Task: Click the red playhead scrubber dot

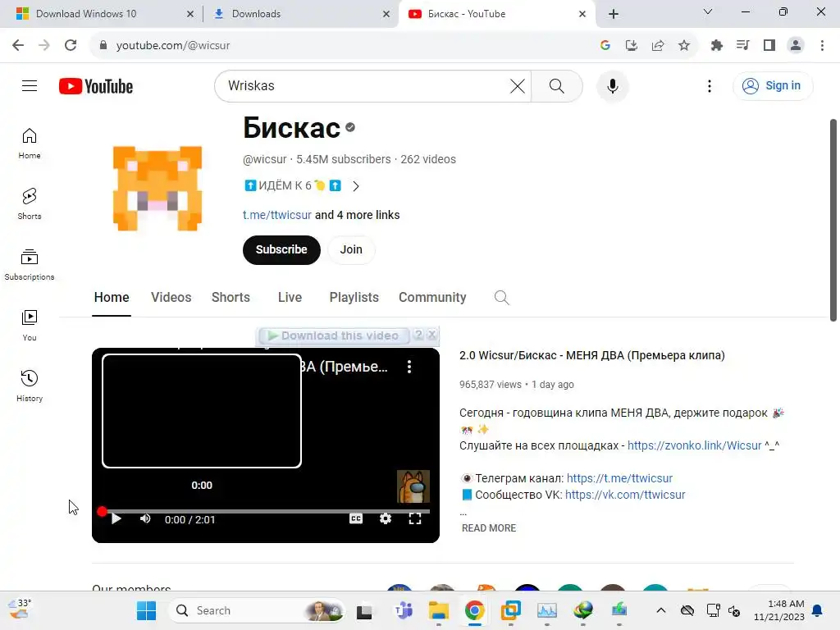Action: (102, 512)
